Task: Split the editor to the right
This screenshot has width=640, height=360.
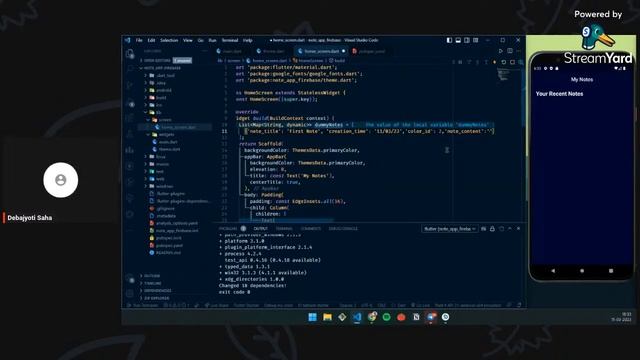Action: [510, 51]
